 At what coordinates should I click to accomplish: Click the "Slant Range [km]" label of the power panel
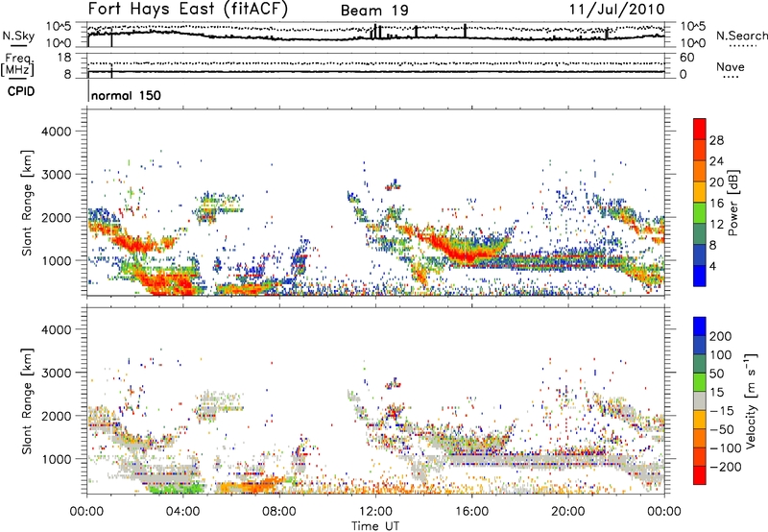pos(27,203)
